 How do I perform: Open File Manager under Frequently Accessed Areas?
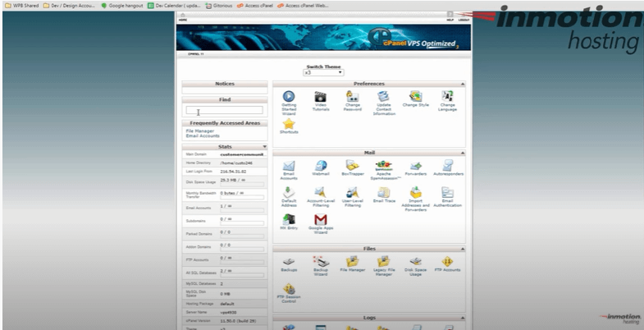click(199, 131)
